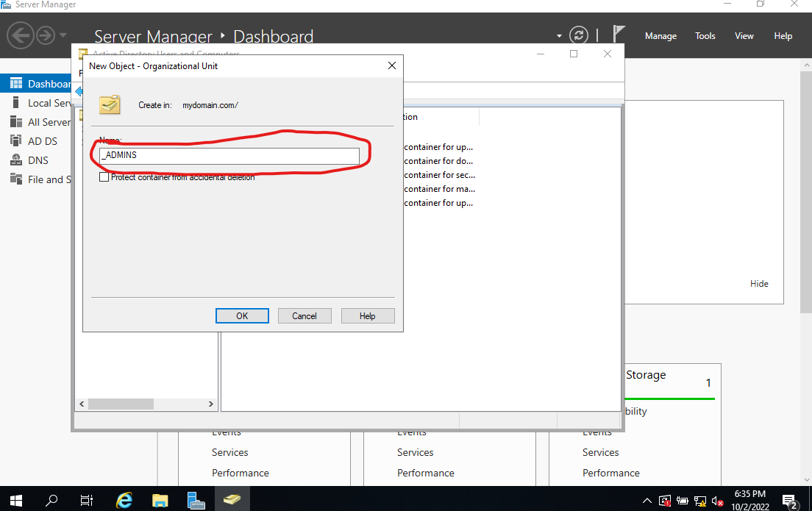
Task: Open the Manage menu in Server Manager
Action: (x=660, y=36)
